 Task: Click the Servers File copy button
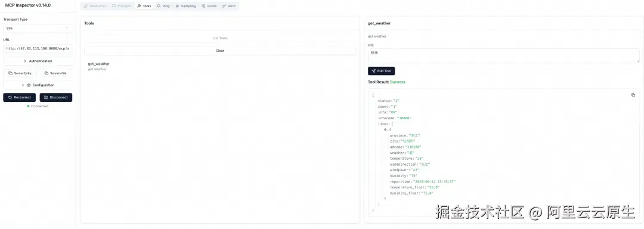click(55, 73)
